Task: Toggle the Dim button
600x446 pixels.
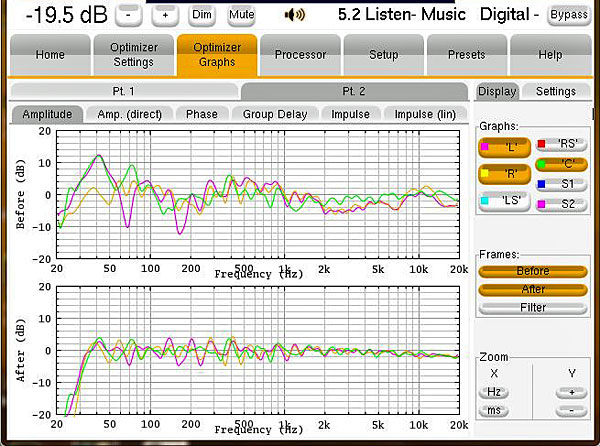Action: [202, 15]
